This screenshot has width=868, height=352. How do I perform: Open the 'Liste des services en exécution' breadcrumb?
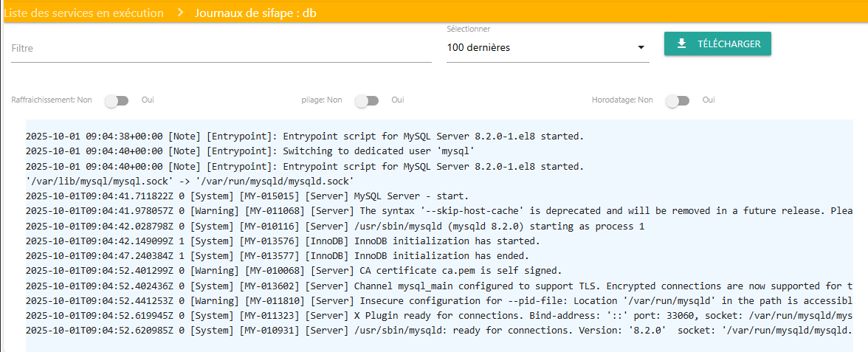pyautogui.click(x=83, y=13)
